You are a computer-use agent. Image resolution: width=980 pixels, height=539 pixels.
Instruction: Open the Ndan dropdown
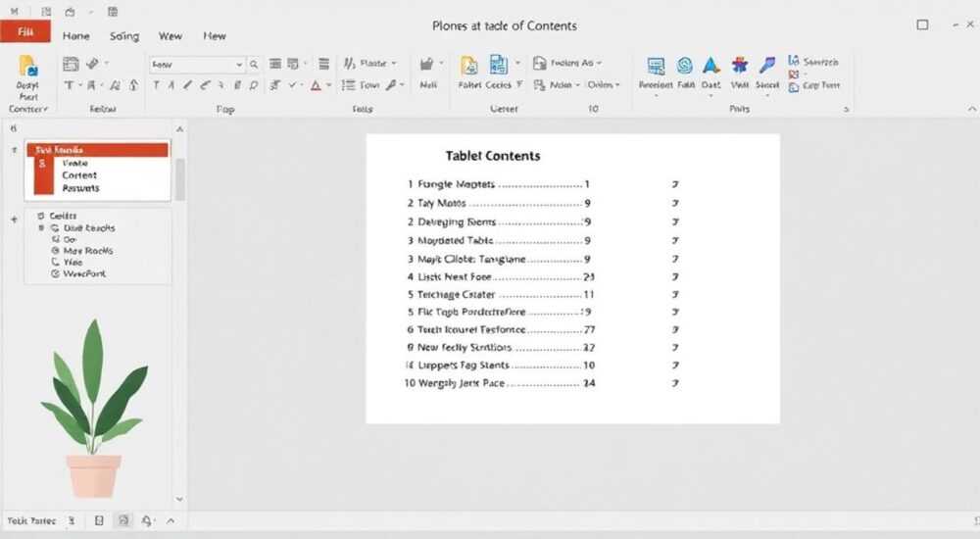pos(577,85)
